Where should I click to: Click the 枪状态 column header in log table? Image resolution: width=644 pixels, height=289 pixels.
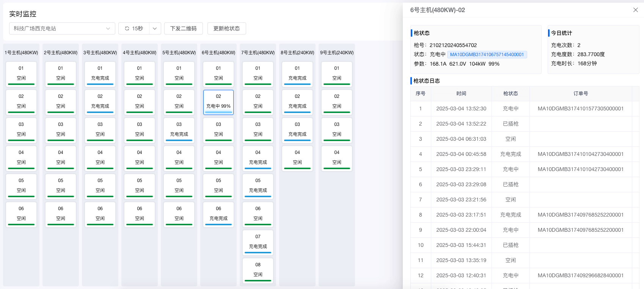pyautogui.click(x=510, y=94)
